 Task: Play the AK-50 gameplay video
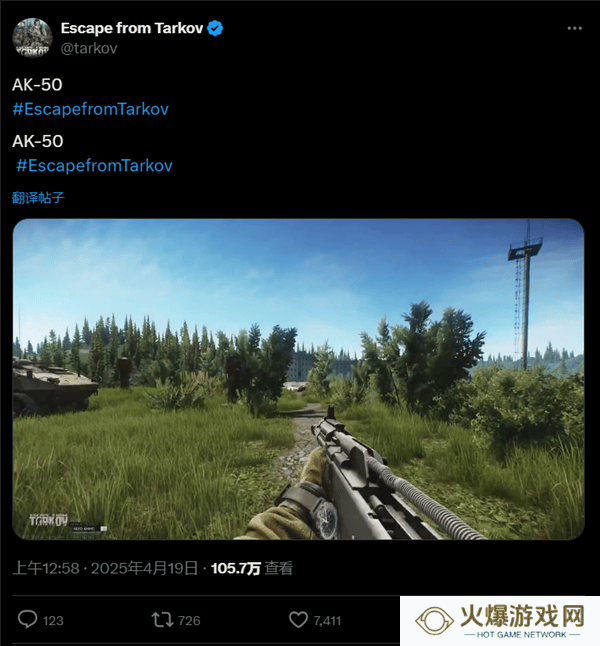[x=298, y=379]
